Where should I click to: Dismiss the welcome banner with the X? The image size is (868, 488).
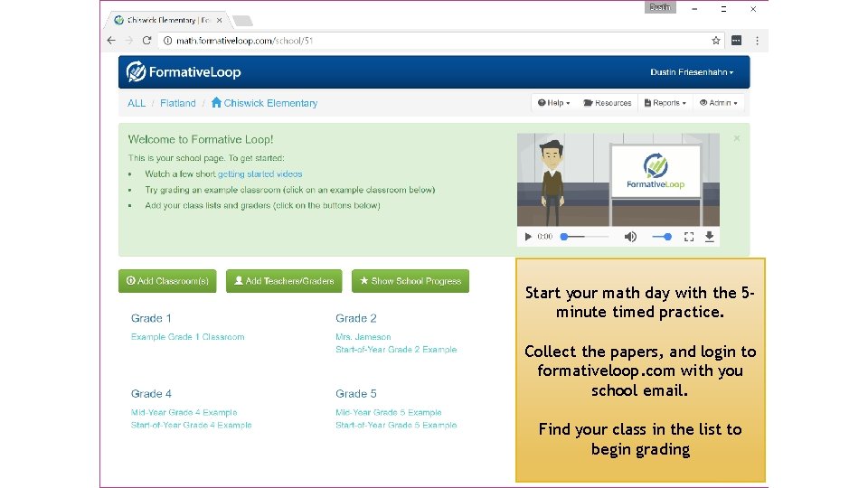pos(737,138)
